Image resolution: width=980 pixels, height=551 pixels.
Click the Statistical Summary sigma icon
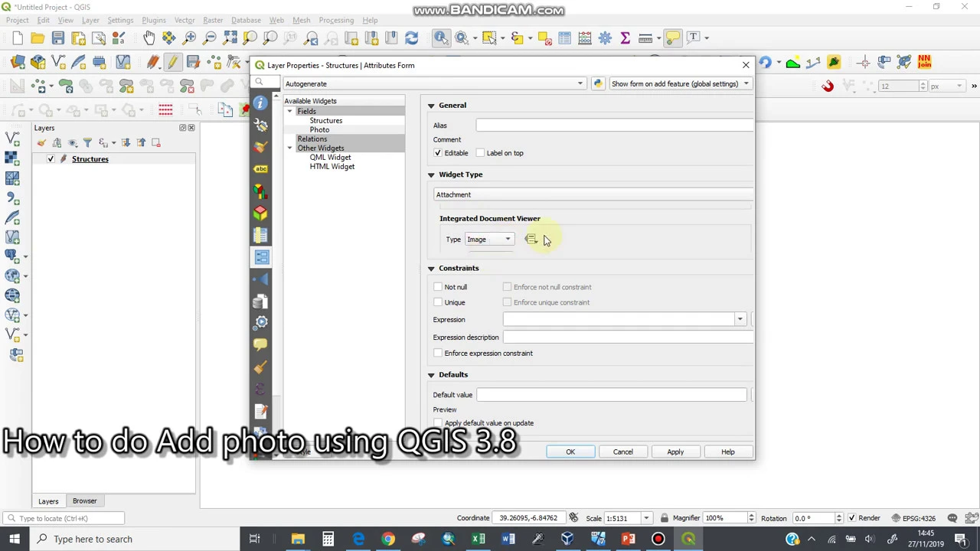[625, 37]
